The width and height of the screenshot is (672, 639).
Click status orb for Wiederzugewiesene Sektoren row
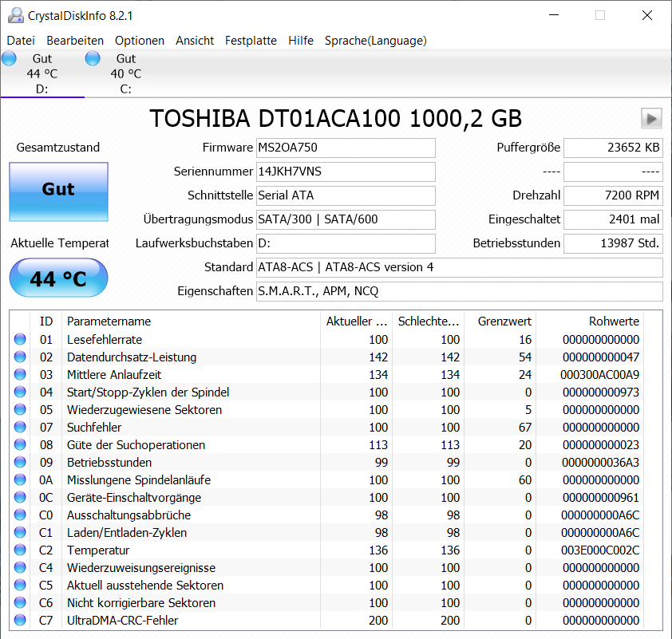click(x=20, y=409)
